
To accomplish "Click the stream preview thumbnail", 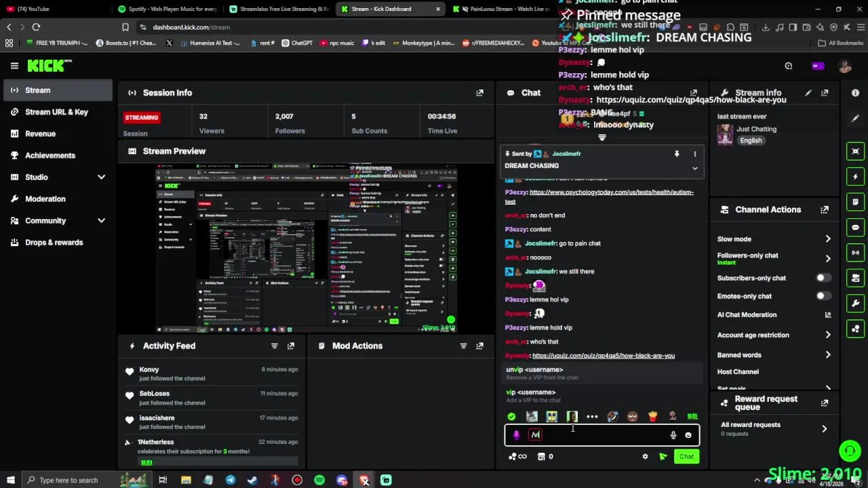I will coord(307,248).
